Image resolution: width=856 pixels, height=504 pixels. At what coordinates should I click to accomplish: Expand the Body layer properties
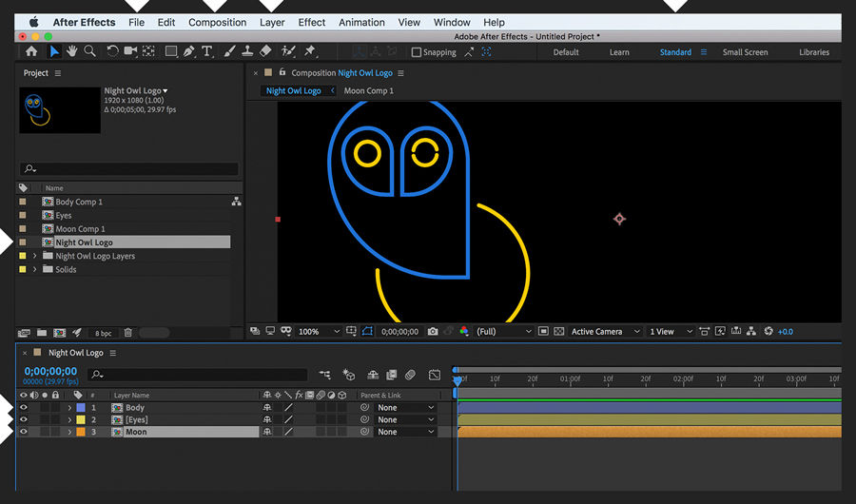click(69, 408)
